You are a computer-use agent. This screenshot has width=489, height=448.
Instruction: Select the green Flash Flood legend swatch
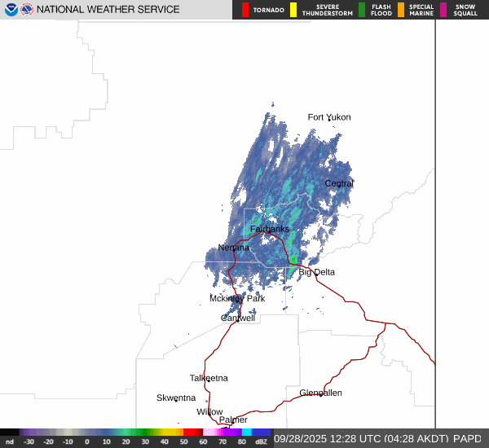362,10
